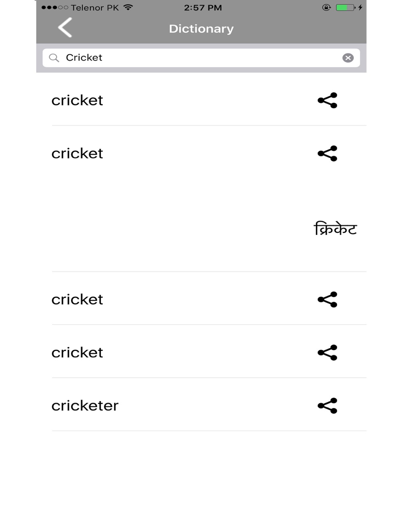Click the magnifying glass search icon
Viewport: 399px width, 532px height.
54,58
